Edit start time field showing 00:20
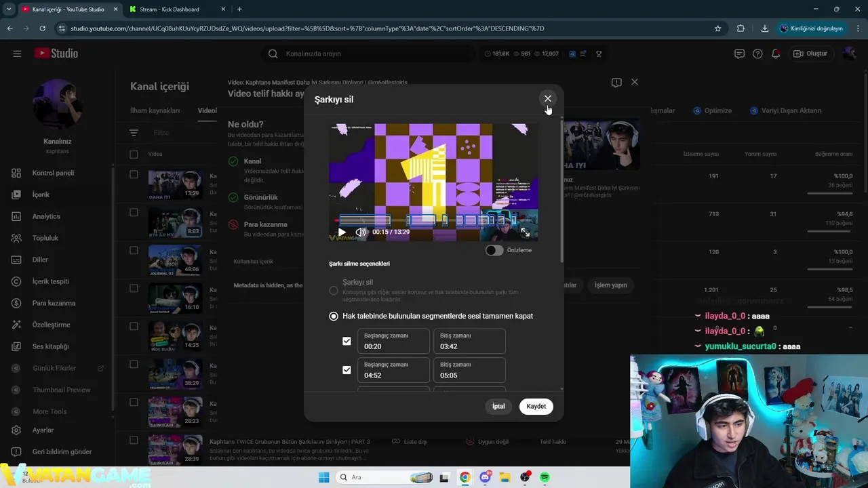Screen dimensions: 868x488 (393, 341)
